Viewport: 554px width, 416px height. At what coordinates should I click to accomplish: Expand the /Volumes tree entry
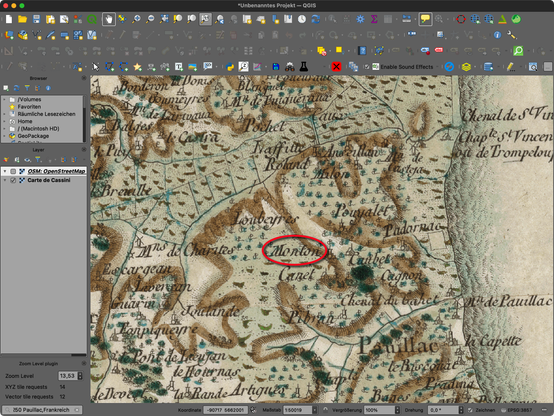point(4,100)
